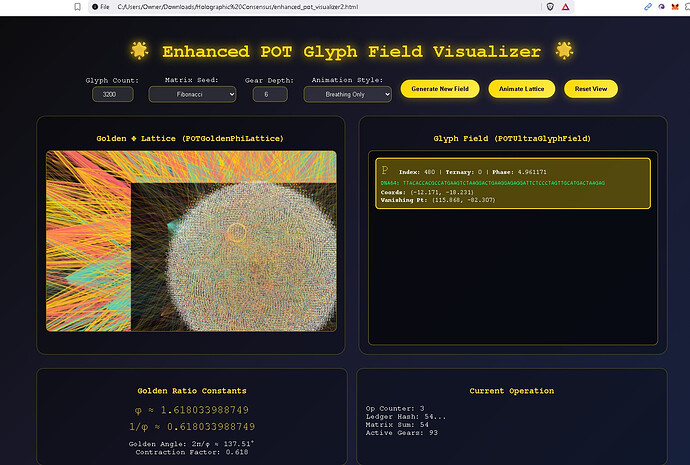Start animation with the Animate Lattice button
The width and height of the screenshot is (690, 465).
coord(521,89)
